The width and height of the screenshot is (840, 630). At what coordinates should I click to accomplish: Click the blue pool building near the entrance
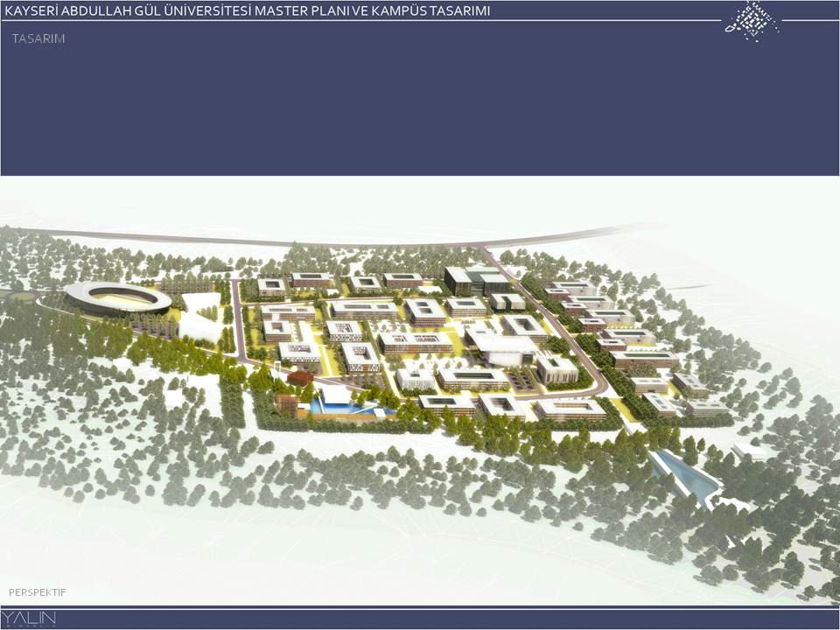point(339,402)
